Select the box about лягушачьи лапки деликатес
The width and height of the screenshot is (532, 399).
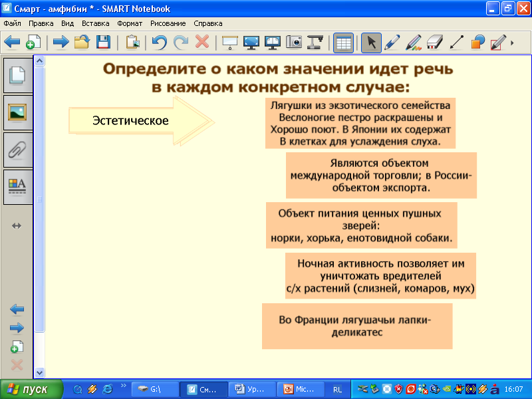tap(357, 326)
